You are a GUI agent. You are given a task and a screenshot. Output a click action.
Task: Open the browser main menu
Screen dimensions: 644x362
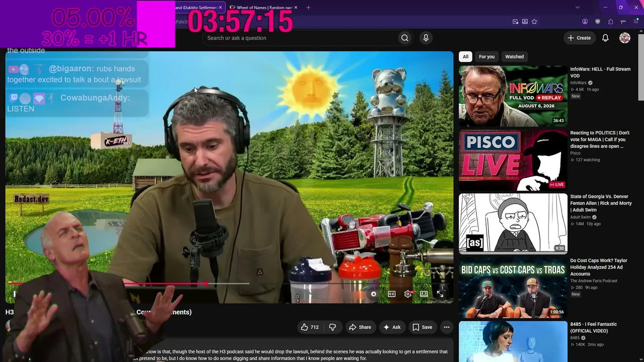(636, 22)
